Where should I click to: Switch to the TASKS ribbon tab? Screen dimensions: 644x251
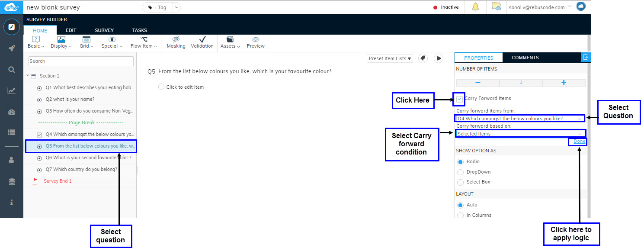click(140, 30)
